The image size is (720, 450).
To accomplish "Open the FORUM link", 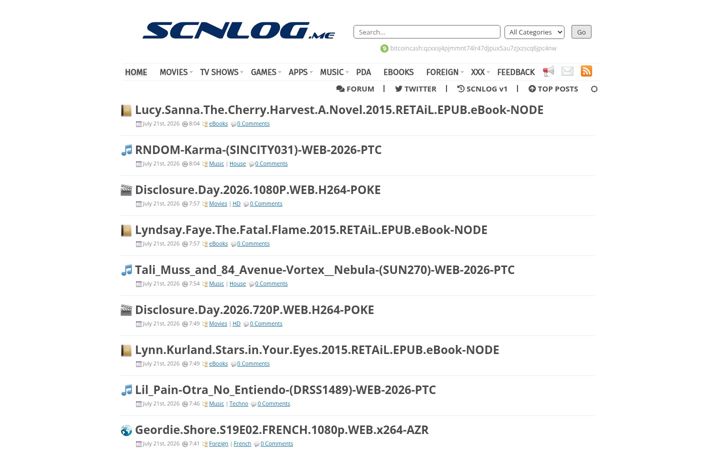I will pos(355,89).
